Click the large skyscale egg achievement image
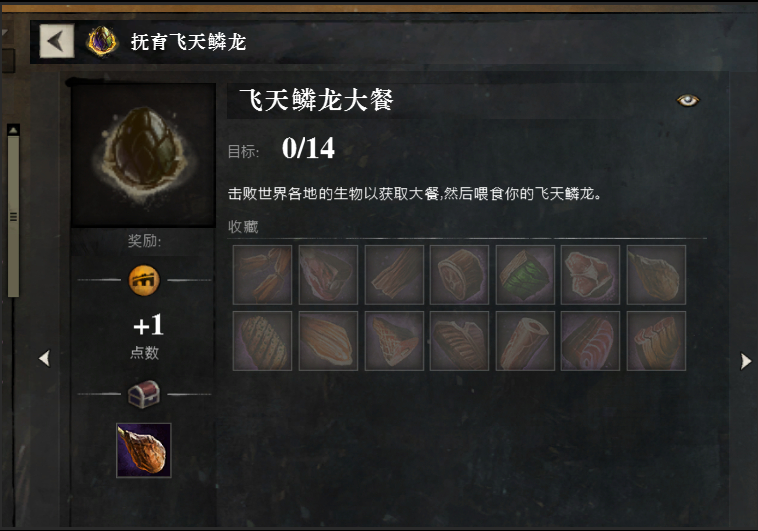Image resolution: width=758 pixels, height=531 pixels. 144,155
